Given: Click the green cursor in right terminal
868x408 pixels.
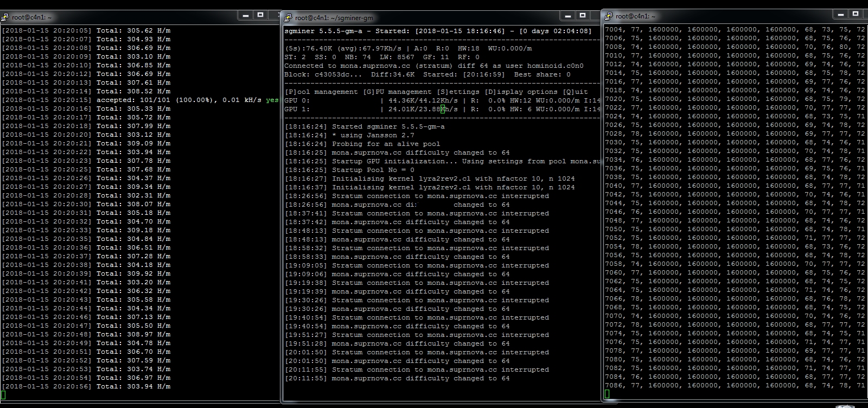Looking at the screenshot, I should pyautogui.click(x=607, y=394).
